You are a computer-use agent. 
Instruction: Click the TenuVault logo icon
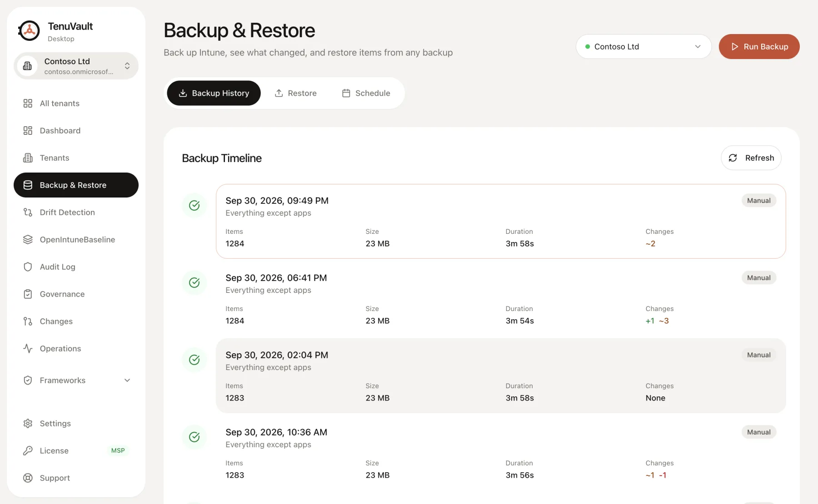[x=29, y=31]
